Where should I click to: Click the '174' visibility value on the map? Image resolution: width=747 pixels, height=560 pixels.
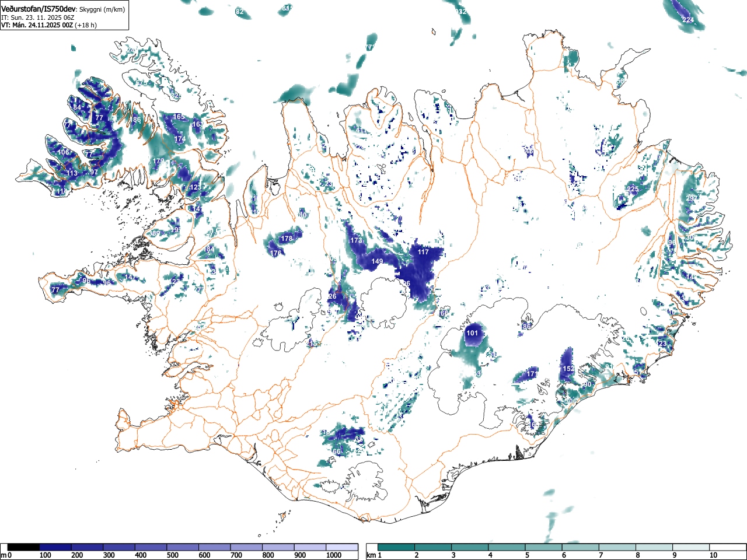180,139
